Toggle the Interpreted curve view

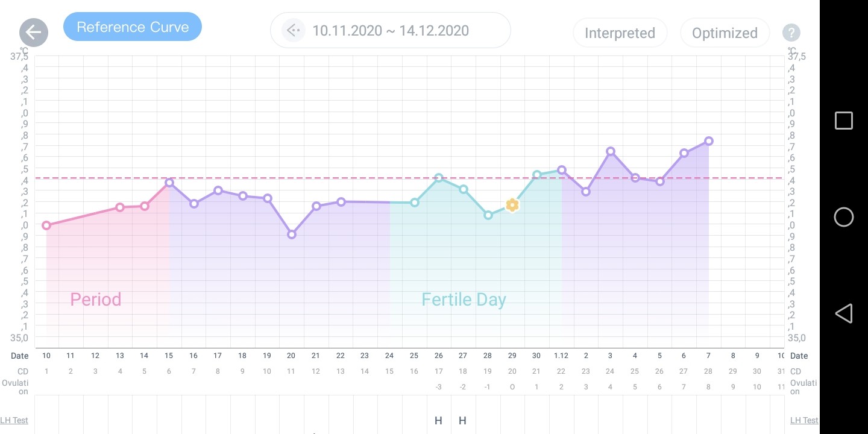point(620,33)
